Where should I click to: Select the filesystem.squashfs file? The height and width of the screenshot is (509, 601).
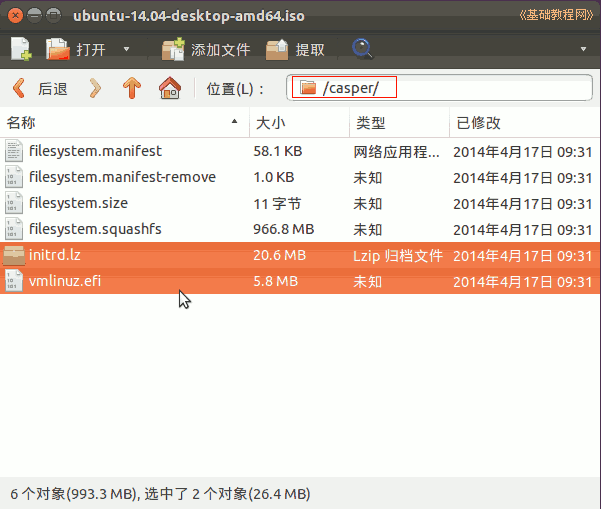click(x=300, y=229)
